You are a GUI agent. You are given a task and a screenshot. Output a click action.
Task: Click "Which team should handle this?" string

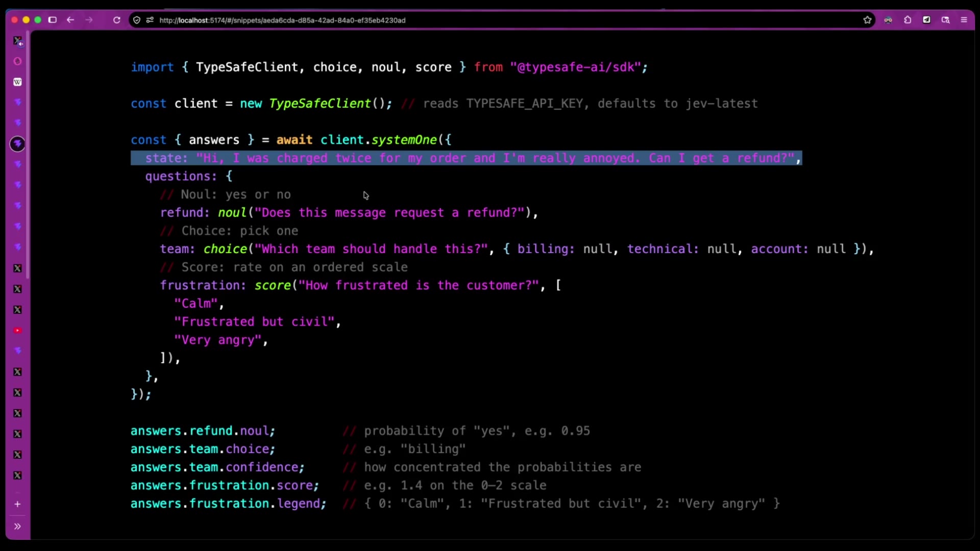371,249
